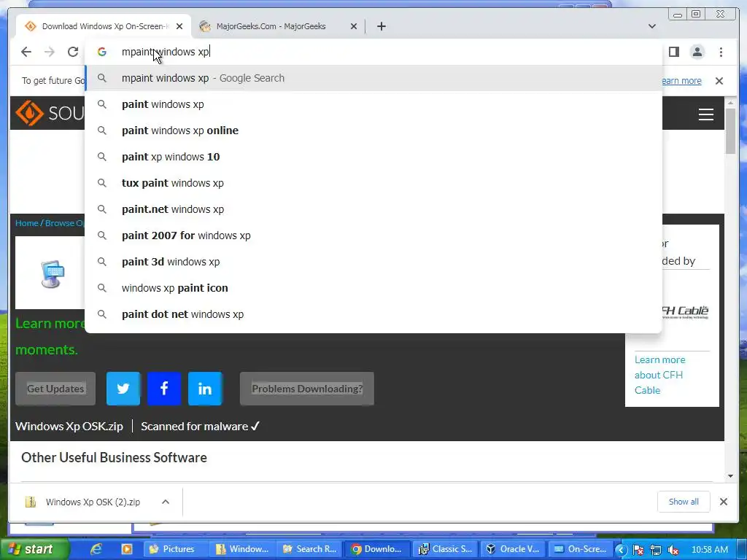Screen dimensions: 747x560
Task: Expand hidden system tray icons arrow
Action: [621, 550]
